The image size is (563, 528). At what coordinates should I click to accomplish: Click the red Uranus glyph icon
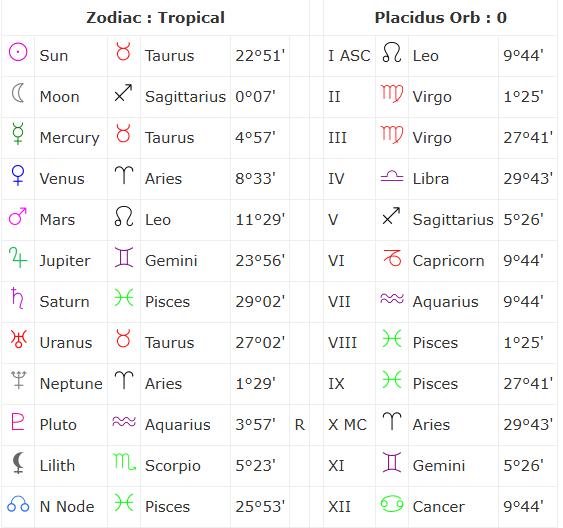pyautogui.click(x=18, y=339)
